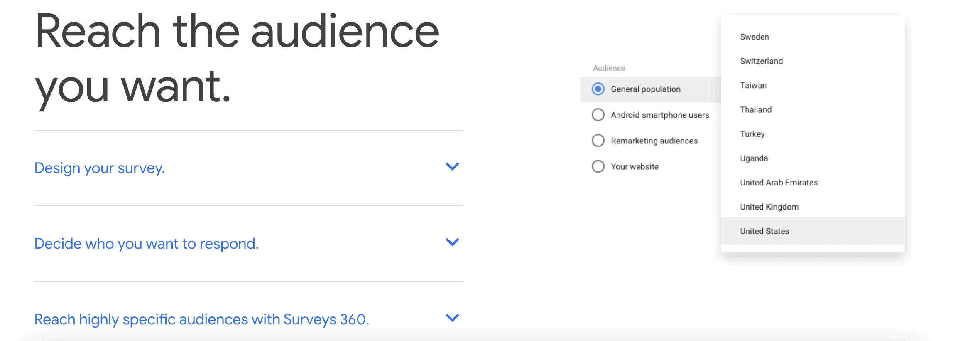980x341 pixels.
Task: Expand the Design your survey chevron
Action: click(x=452, y=167)
